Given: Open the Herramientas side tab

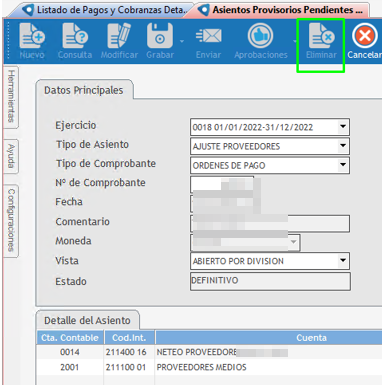Looking at the screenshot, I should point(11,96).
